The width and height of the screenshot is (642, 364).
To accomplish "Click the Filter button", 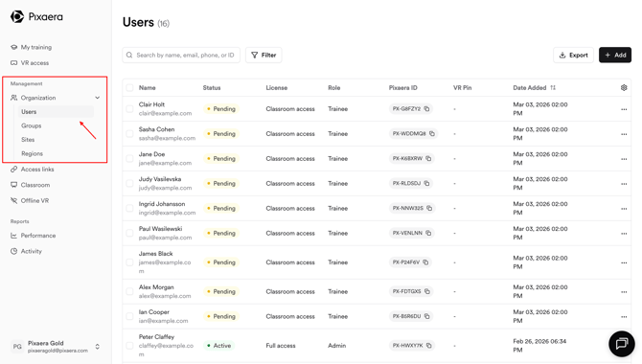I will pyautogui.click(x=264, y=55).
